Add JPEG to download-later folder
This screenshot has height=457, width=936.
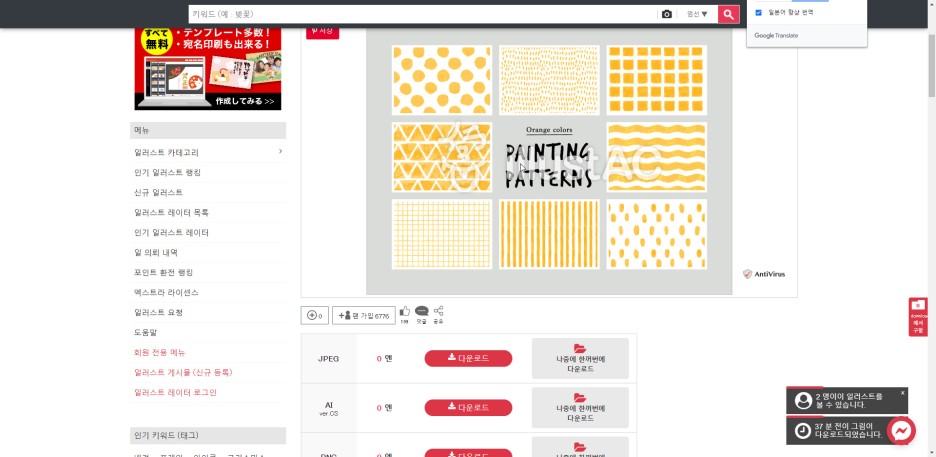(x=580, y=359)
